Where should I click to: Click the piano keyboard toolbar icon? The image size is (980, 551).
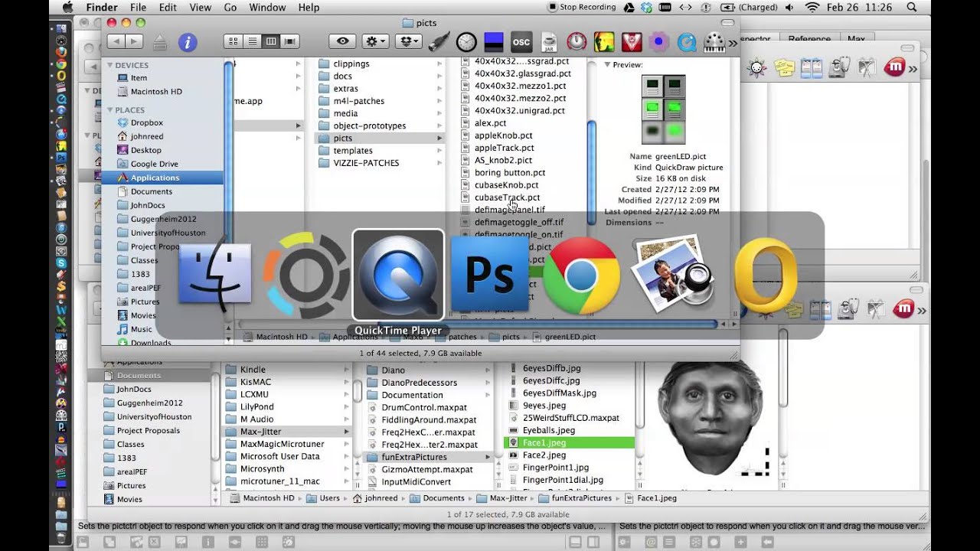(x=714, y=41)
